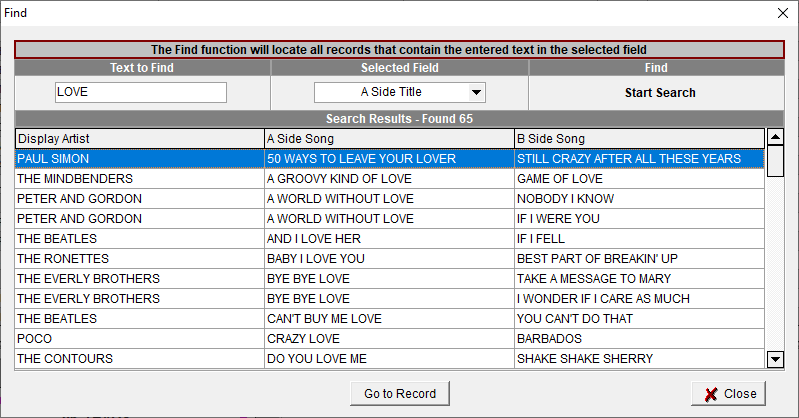Select the NOBODY I KNOW cell
799x418 pixels.
(x=640, y=199)
